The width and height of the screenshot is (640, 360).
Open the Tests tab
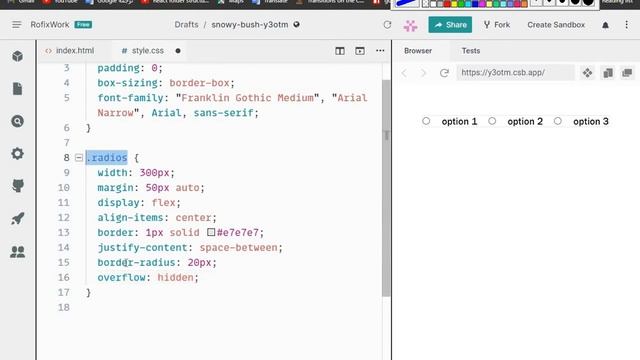click(x=471, y=51)
